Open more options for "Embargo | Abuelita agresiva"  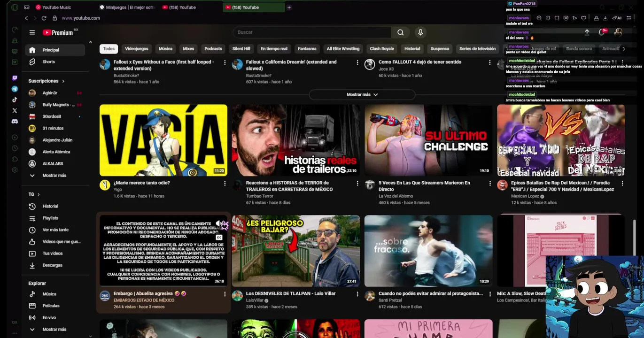[x=225, y=294]
